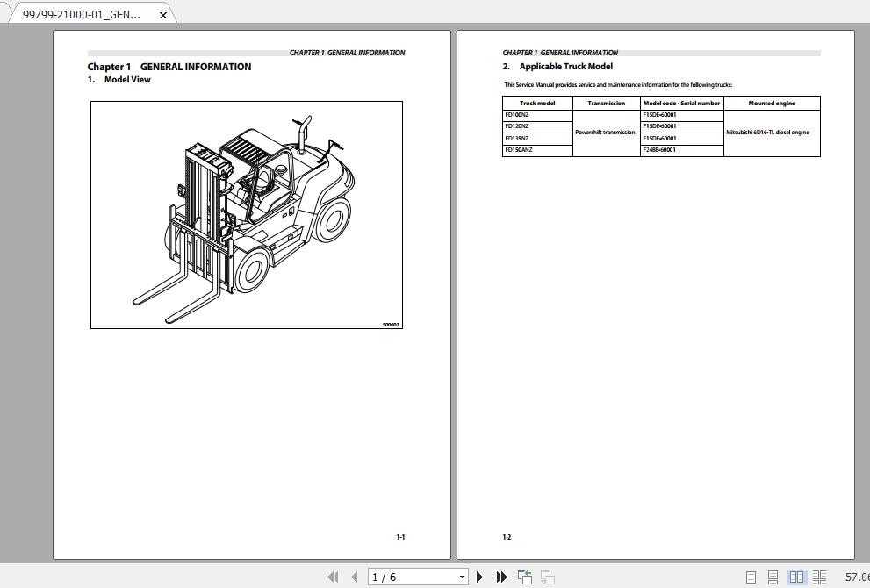Disable the highlighted two-page view
Screen dimensions: 870x588
[x=796, y=577]
